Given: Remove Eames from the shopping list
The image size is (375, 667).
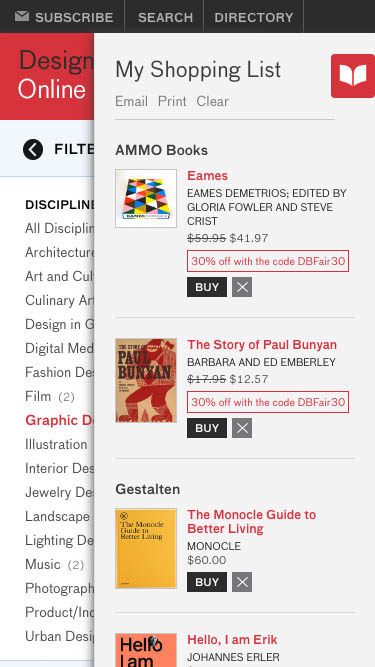Looking at the screenshot, I should pos(242,287).
